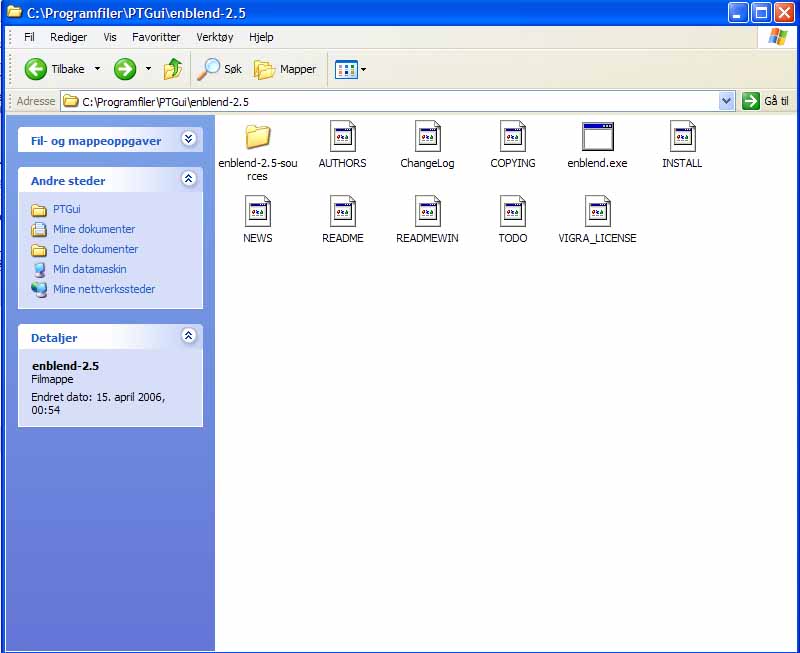Open Min datamaskin link

coord(90,269)
